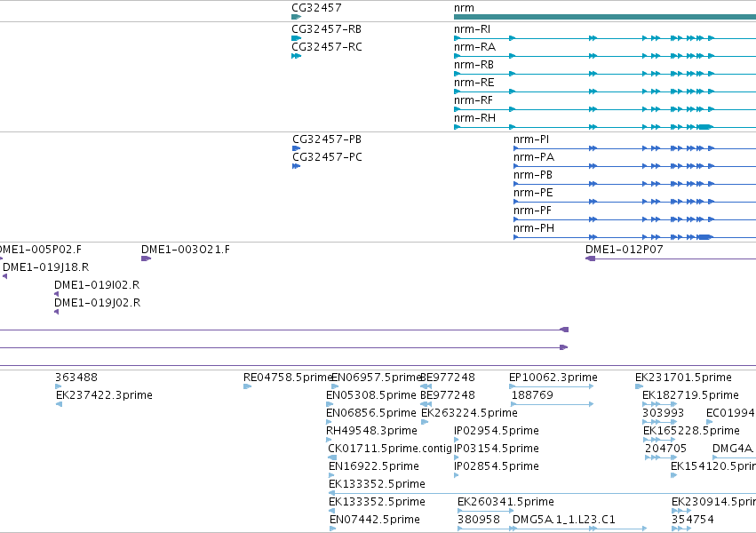
Task: Select the CG32457 gene label
Action: click(316, 8)
